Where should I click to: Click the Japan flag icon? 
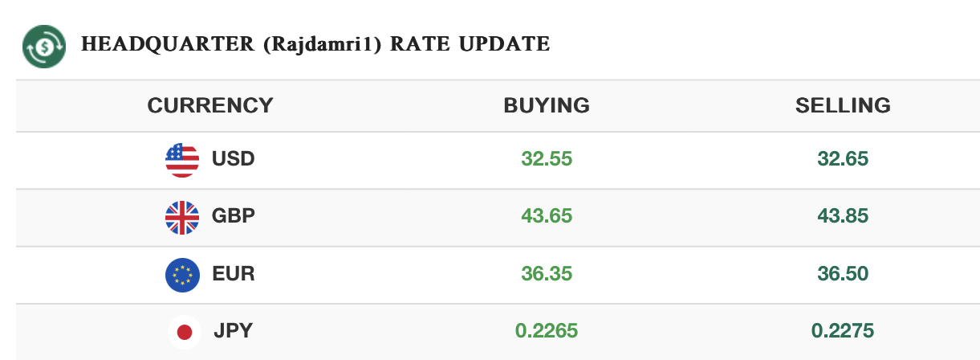[x=185, y=330]
